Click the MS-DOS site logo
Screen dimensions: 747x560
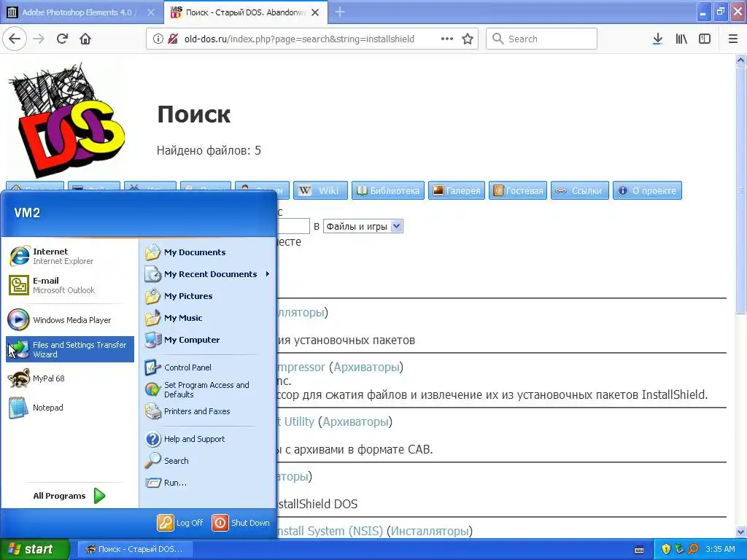[66, 120]
